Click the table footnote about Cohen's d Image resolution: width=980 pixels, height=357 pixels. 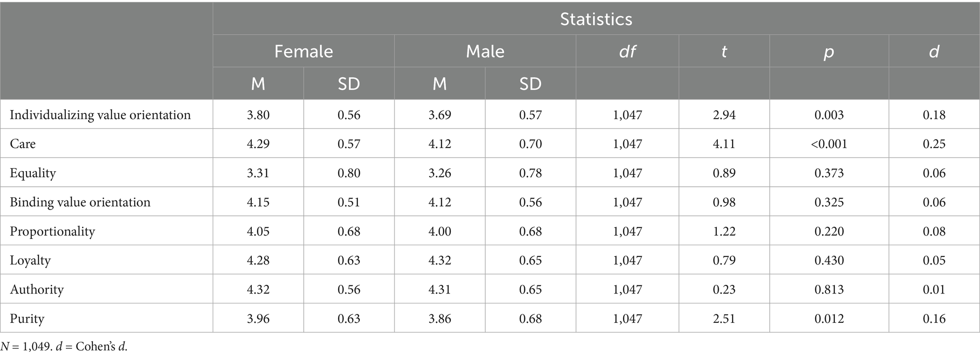coord(64,347)
